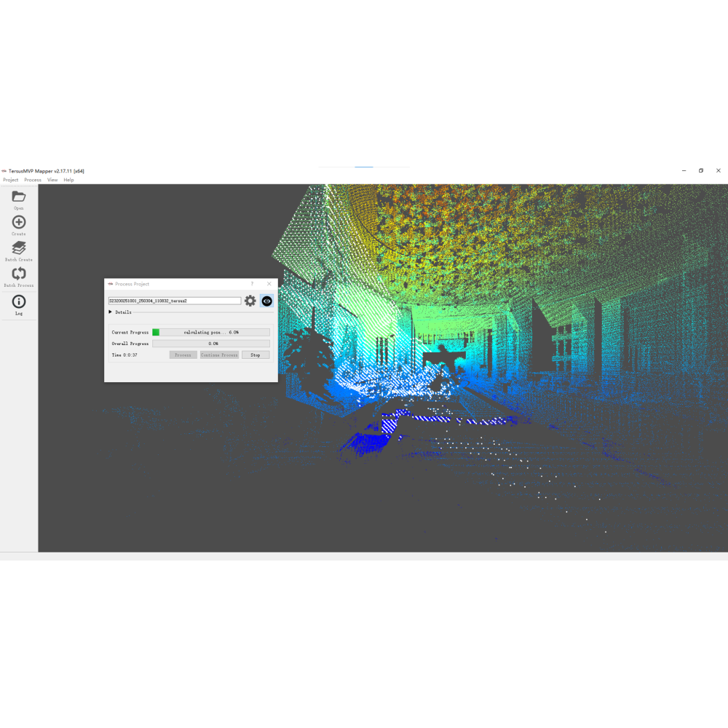
Task: Click the Current Progress bar
Action: [x=211, y=332]
